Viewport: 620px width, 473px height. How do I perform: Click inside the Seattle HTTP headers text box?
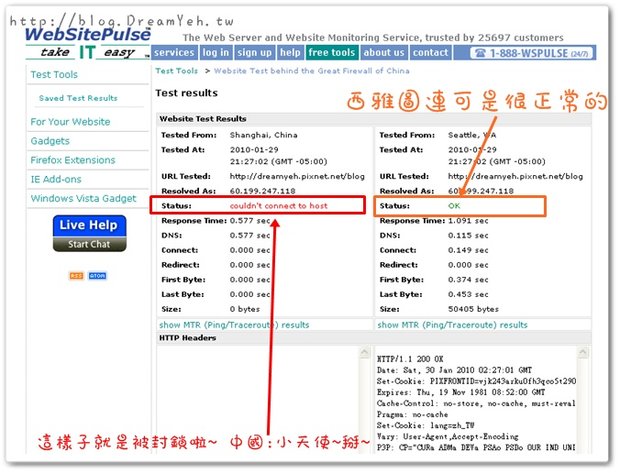pos(476,399)
